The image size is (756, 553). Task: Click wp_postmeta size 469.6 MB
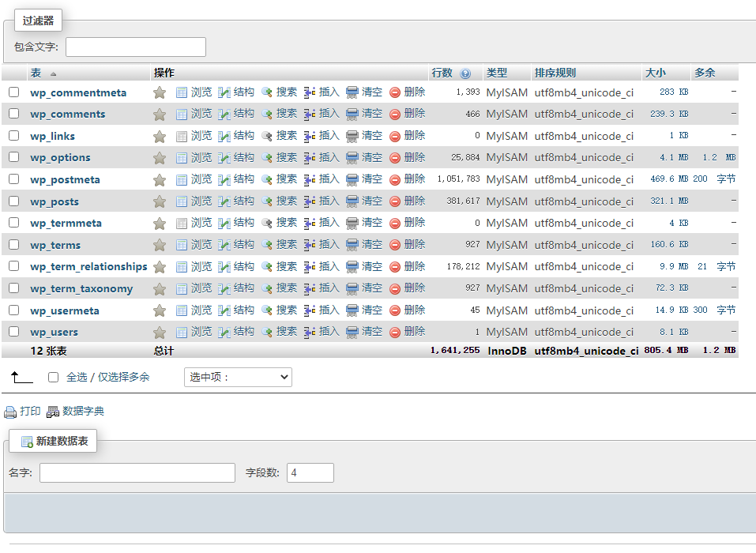669,179
